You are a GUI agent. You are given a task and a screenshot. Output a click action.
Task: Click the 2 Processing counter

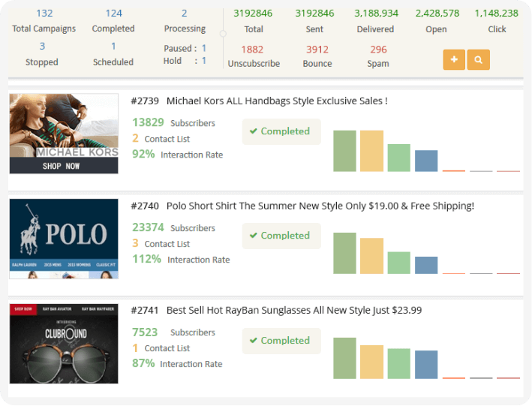(185, 20)
